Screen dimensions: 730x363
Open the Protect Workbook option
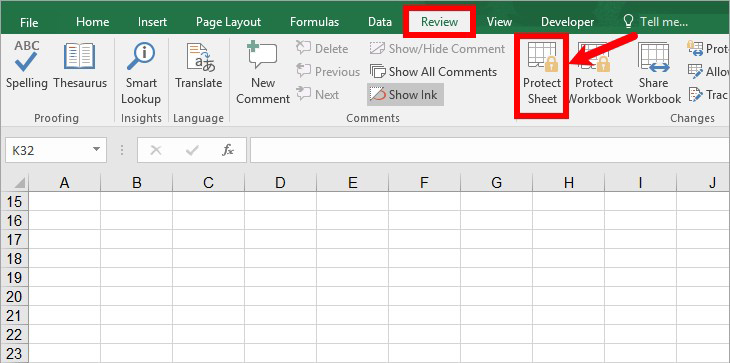(x=594, y=73)
